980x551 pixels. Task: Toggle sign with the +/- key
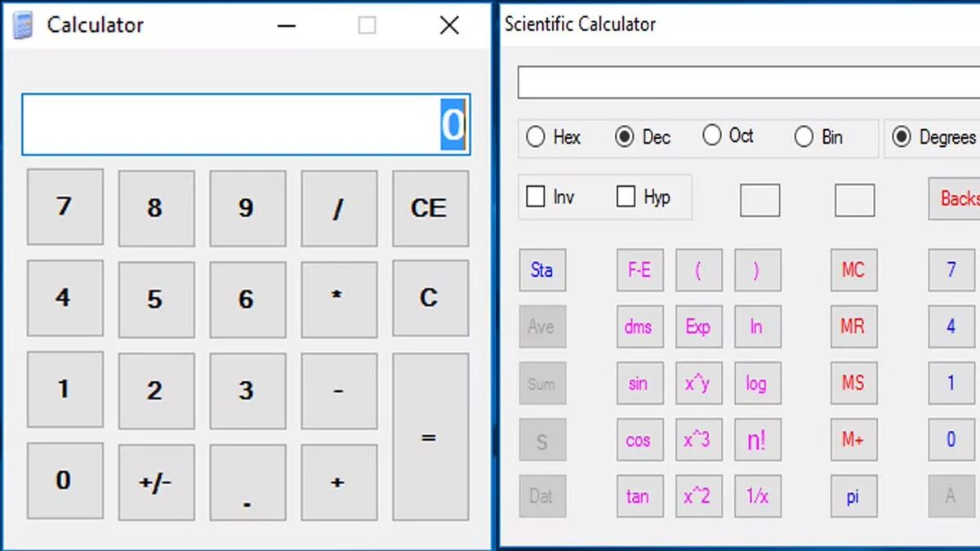tap(156, 482)
